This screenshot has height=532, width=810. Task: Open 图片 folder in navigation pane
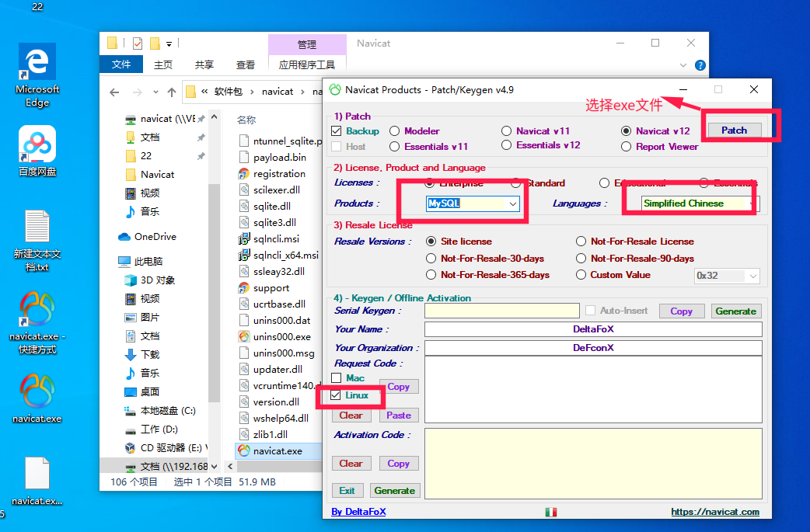tap(150, 317)
